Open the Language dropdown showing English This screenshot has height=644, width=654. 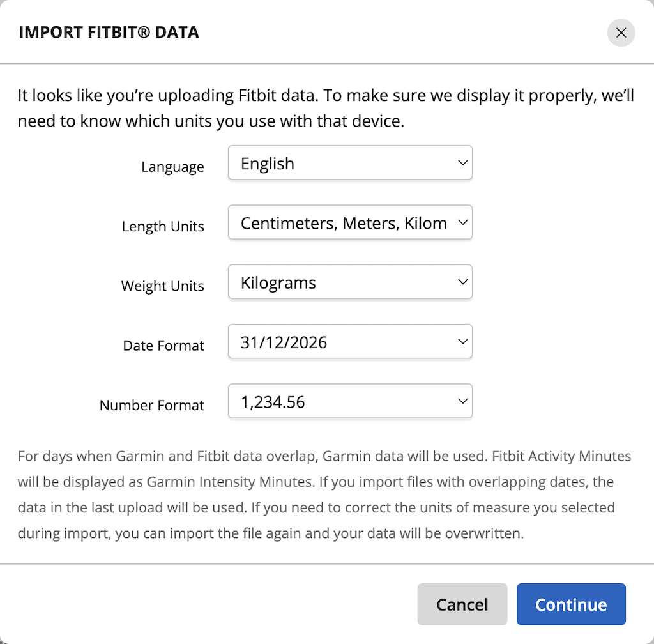point(350,163)
